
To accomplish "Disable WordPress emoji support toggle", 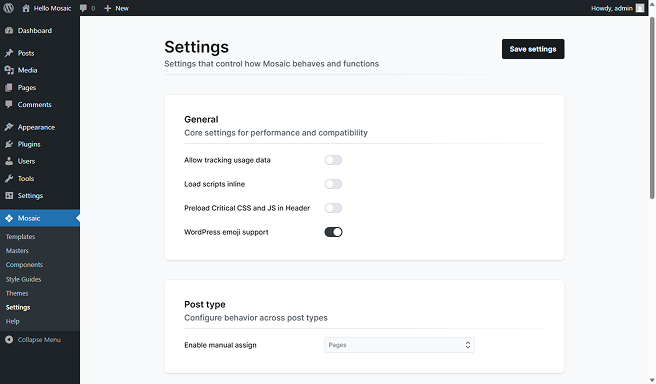I will click(x=333, y=232).
